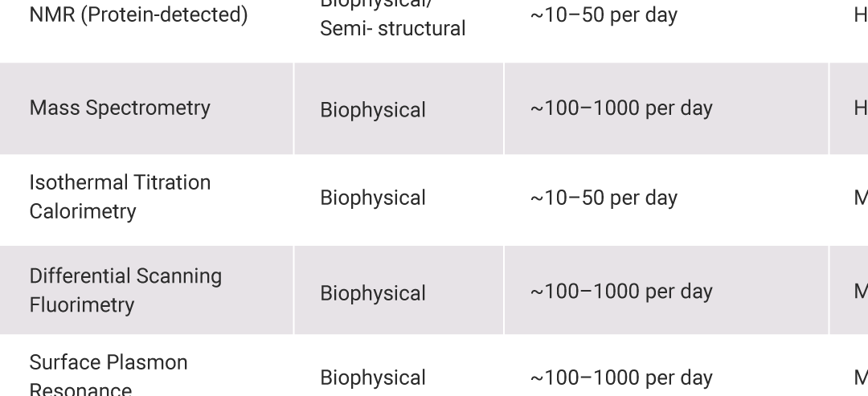Select Biophysical in Mass Spectrometry row
Image resolution: width=868 pixels, height=396 pixels.
pyautogui.click(x=373, y=110)
